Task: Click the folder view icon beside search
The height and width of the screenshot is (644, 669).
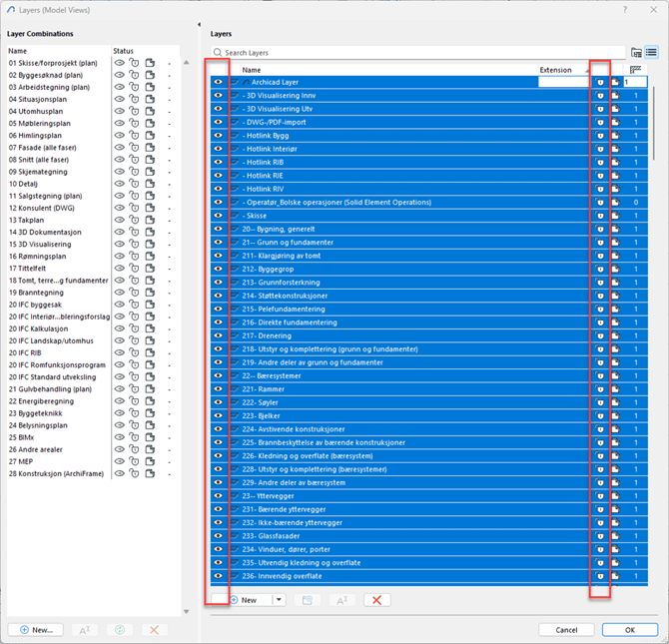Action: 636,52
